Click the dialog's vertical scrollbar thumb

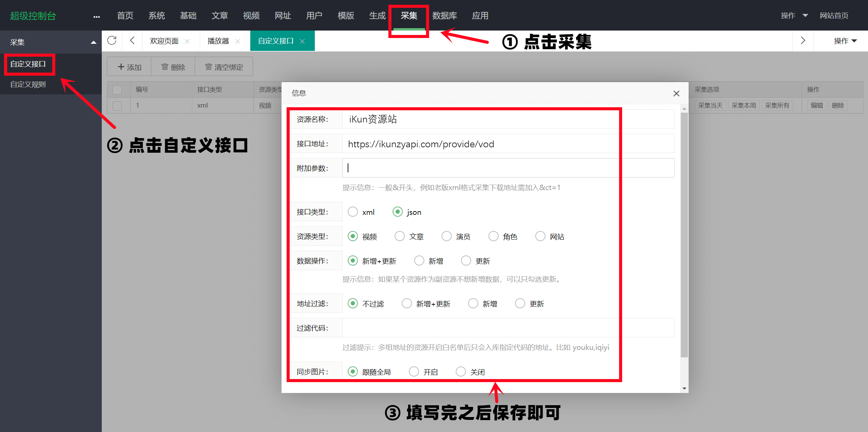[684, 234]
